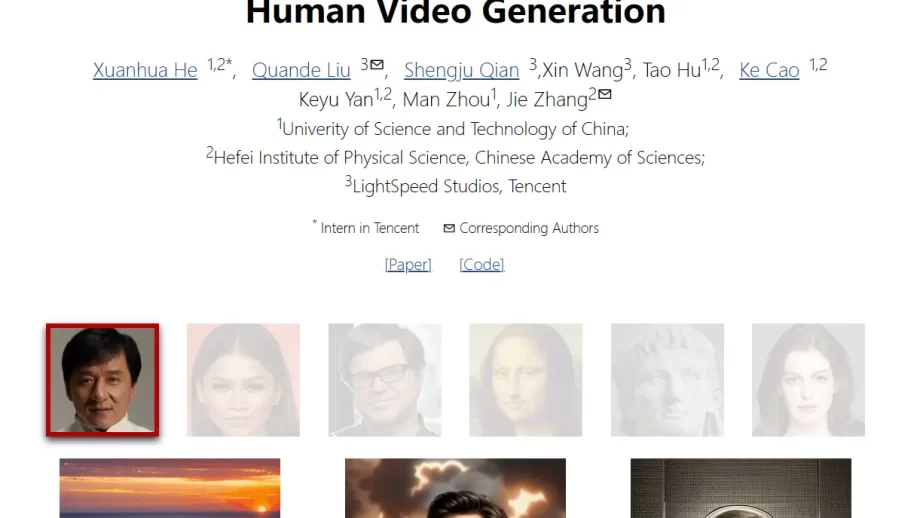Click envelope icon beside Corresponding Authors
Screen dimensions: 920x518
click(x=449, y=228)
